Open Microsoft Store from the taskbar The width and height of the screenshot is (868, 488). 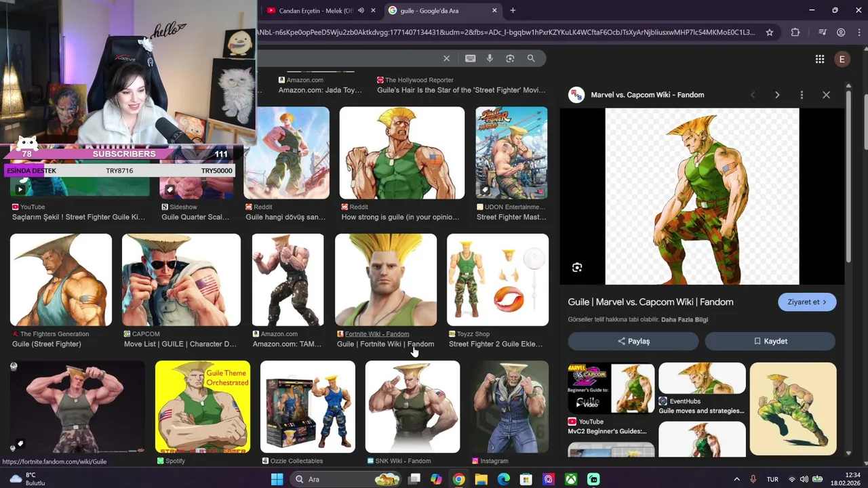[526, 479]
